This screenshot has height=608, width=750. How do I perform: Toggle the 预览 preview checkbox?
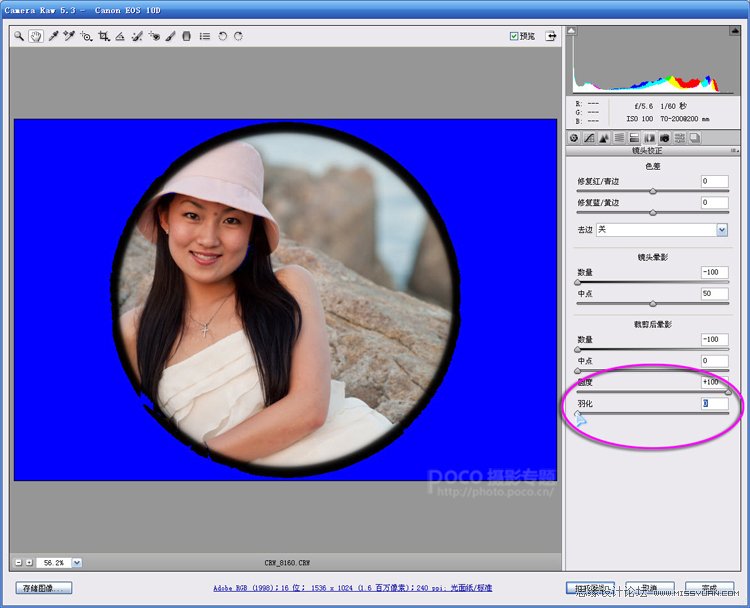[514, 36]
